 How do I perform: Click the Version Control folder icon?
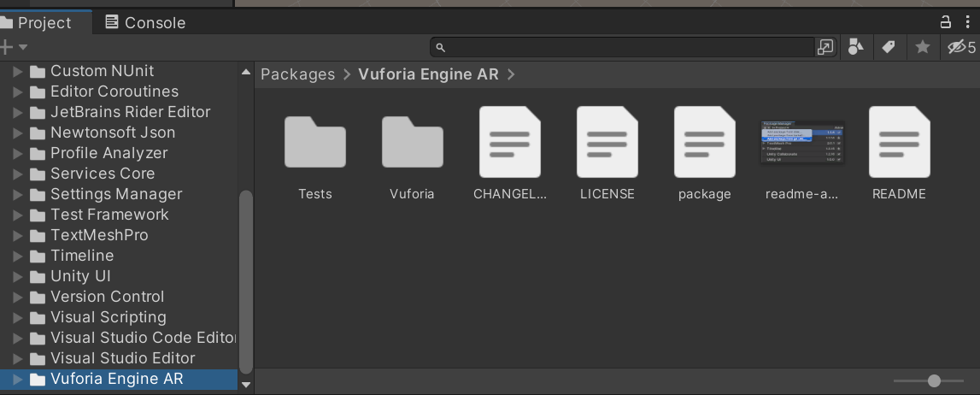click(x=38, y=297)
